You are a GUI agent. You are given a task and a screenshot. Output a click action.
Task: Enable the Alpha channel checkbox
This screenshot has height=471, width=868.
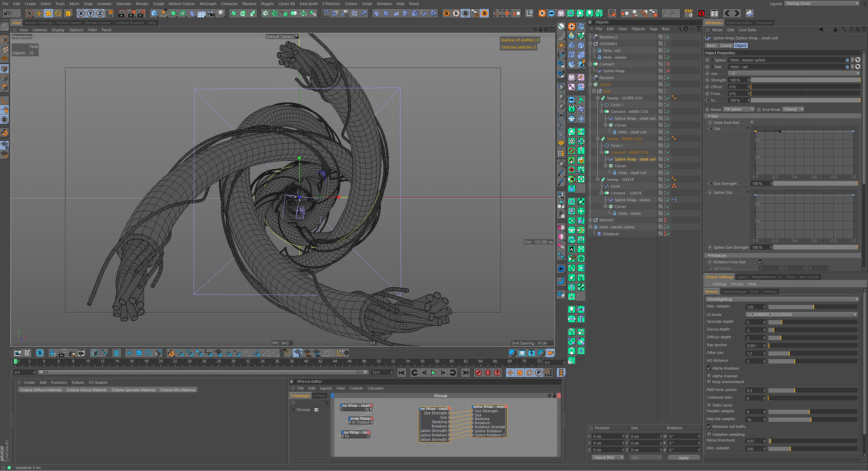(x=709, y=376)
